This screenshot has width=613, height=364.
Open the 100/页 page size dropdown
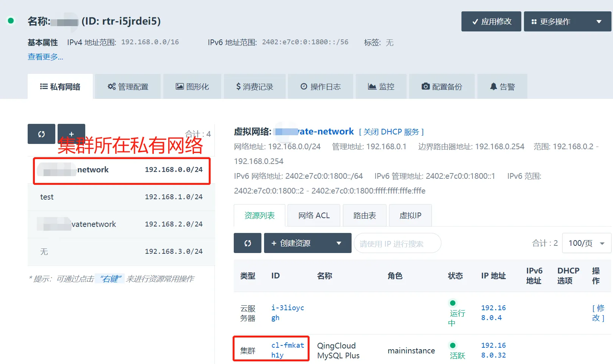tap(586, 243)
